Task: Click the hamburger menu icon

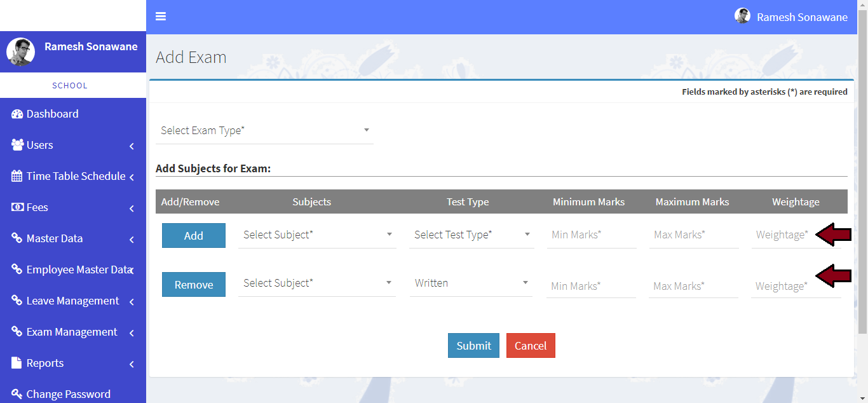Action: point(161,17)
